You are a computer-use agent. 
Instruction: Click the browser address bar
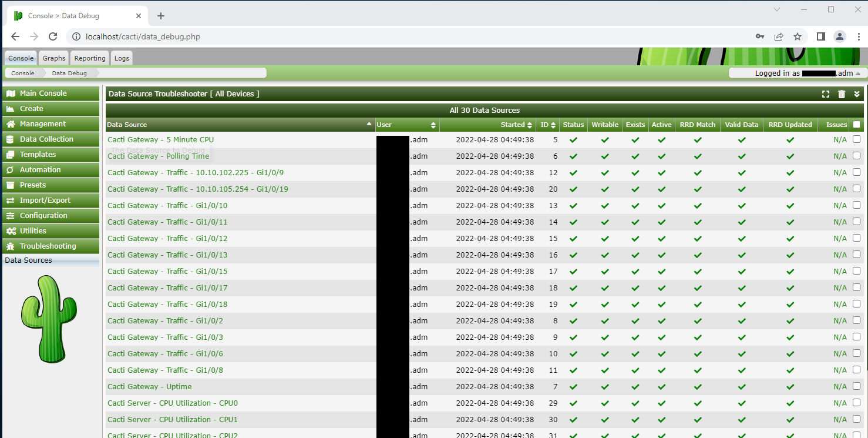411,36
